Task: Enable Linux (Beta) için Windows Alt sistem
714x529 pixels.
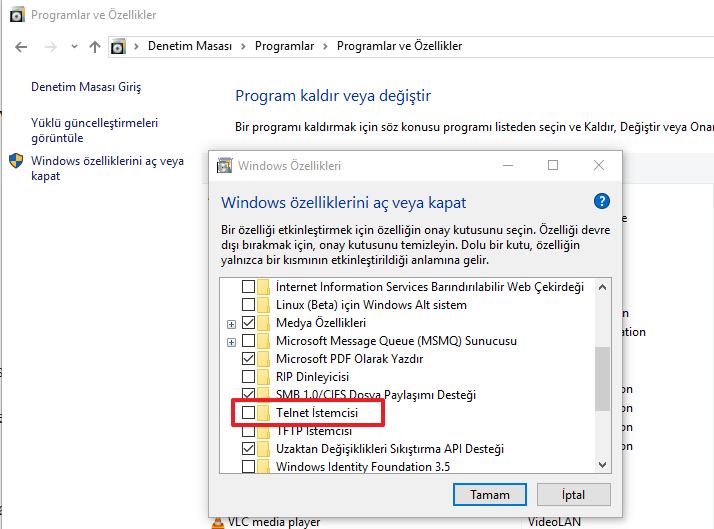Action: click(248, 305)
